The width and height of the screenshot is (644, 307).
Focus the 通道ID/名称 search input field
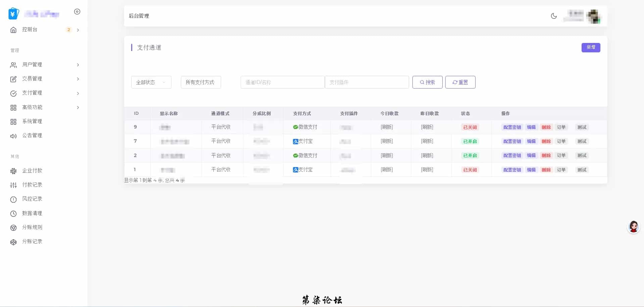tap(282, 82)
